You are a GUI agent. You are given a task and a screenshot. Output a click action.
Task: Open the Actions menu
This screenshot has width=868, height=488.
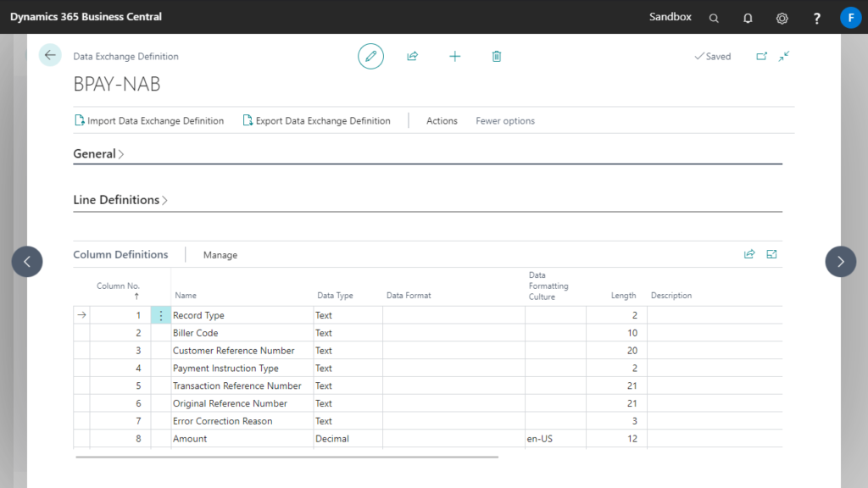(442, 121)
